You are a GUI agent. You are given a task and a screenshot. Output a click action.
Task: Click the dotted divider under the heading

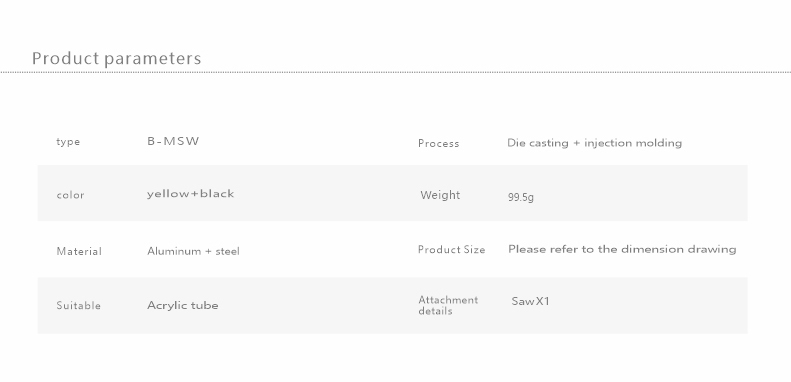pos(396,72)
